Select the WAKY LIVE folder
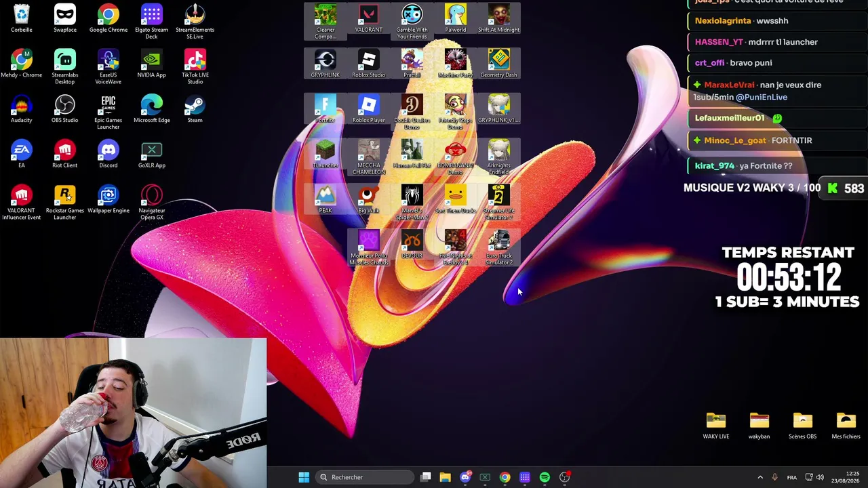The image size is (868, 488). pos(716,426)
